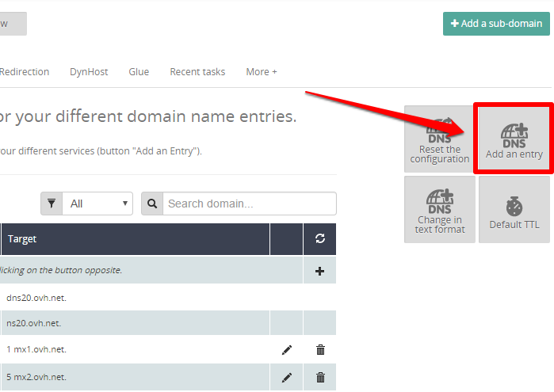Click the Add a sub-domain button

pyautogui.click(x=496, y=24)
